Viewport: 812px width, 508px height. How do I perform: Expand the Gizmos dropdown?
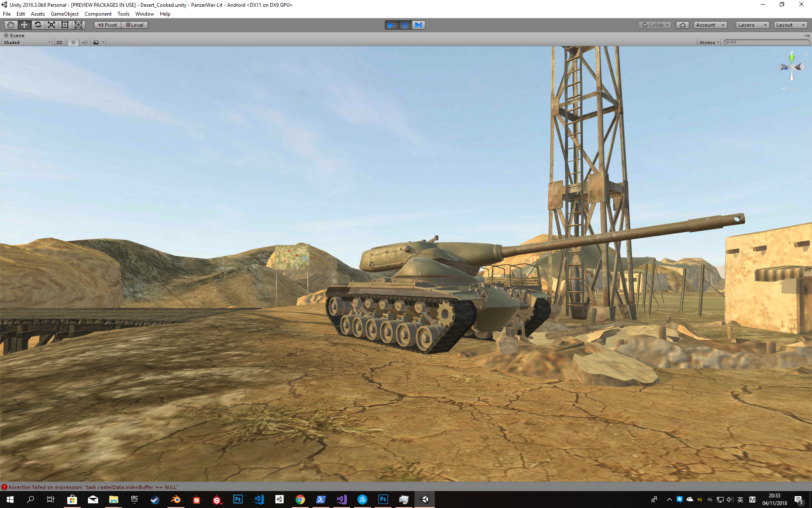pyautogui.click(x=709, y=42)
